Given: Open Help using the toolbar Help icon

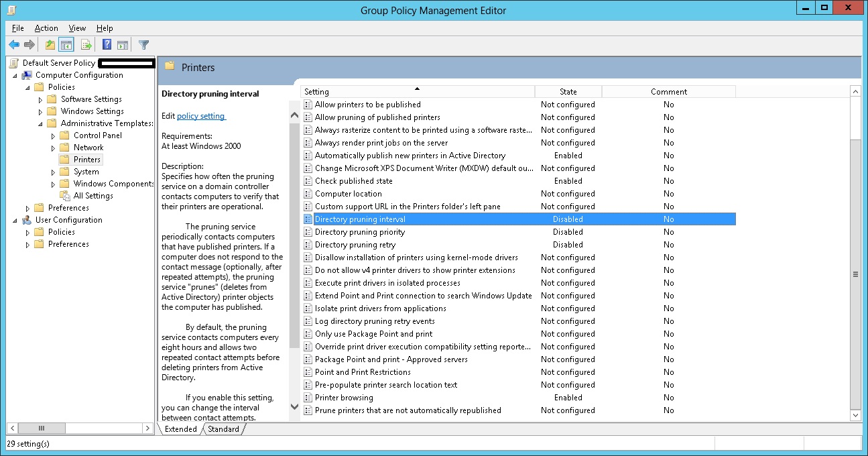Looking at the screenshot, I should 106,44.
